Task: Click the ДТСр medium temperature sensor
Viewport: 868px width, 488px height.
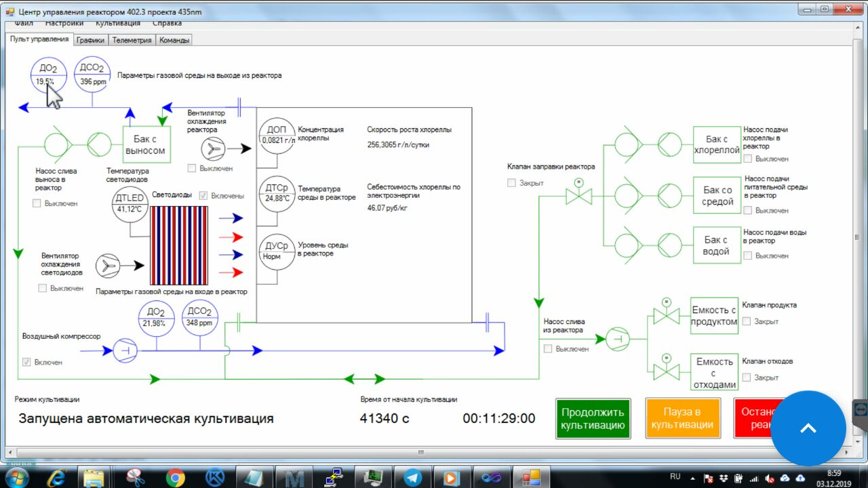Action: 277,193
